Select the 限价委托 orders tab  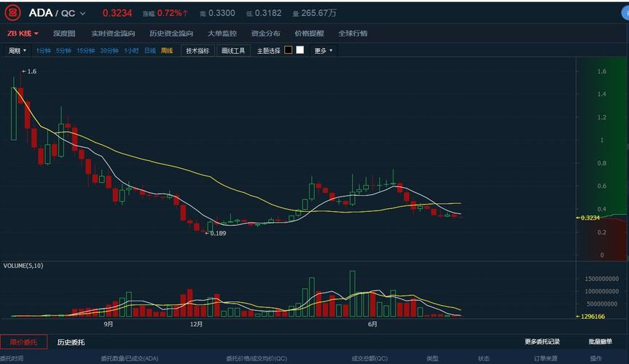(x=23, y=342)
